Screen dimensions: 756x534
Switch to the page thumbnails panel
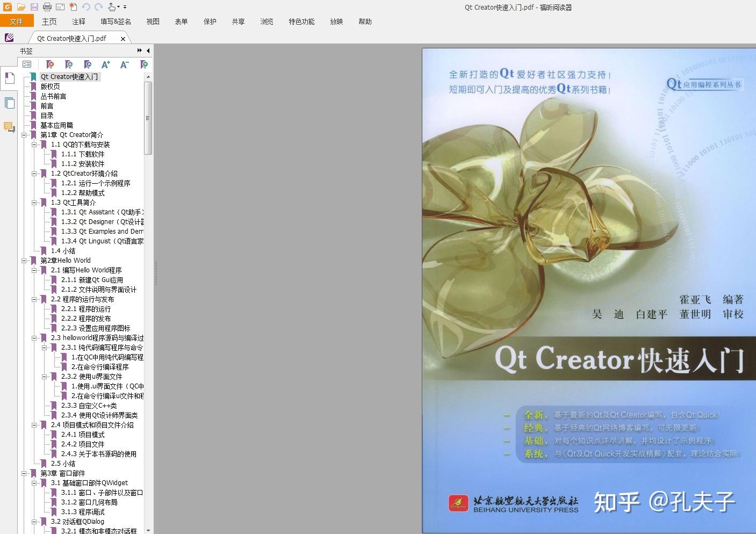click(9, 102)
